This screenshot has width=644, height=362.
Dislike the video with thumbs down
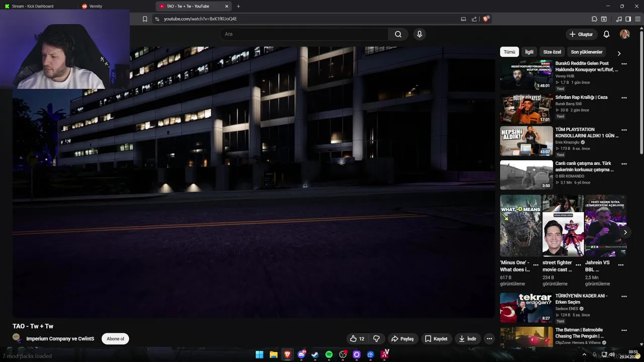click(376, 339)
